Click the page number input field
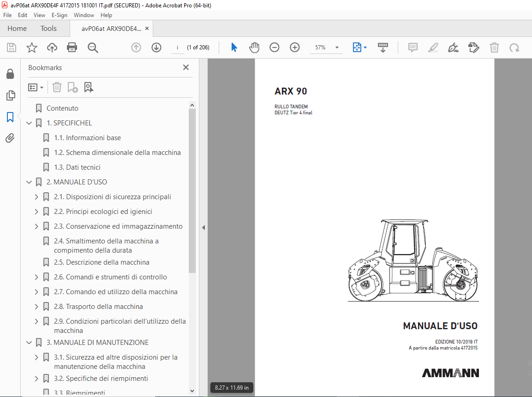 (x=177, y=47)
